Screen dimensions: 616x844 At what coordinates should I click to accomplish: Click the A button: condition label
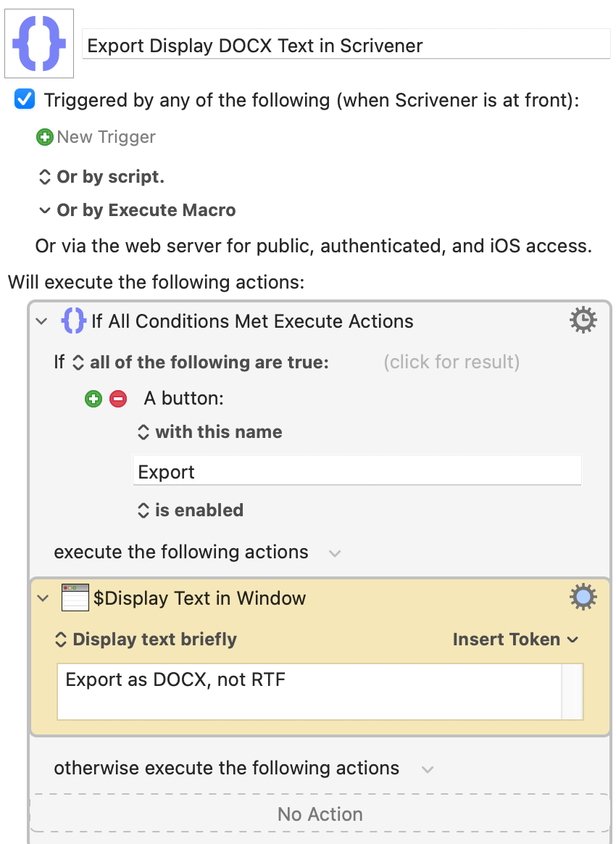point(184,398)
